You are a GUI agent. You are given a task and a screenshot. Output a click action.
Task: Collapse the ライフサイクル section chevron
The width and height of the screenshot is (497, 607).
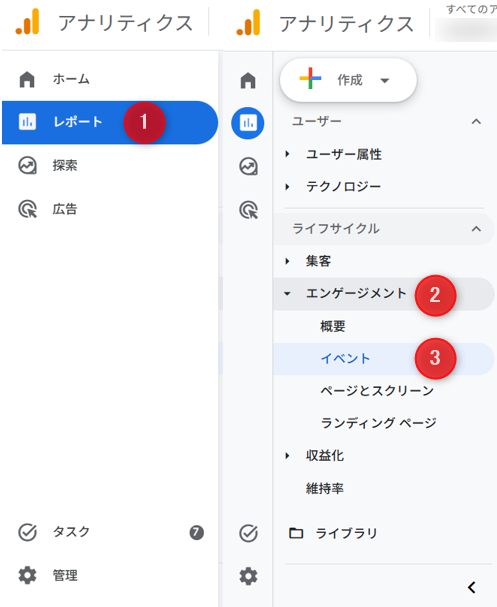(x=476, y=229)
